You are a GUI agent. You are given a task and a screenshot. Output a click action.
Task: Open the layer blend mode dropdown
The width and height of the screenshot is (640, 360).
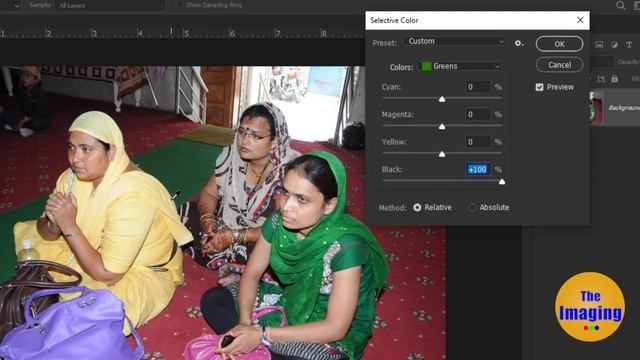coord(602,62)
